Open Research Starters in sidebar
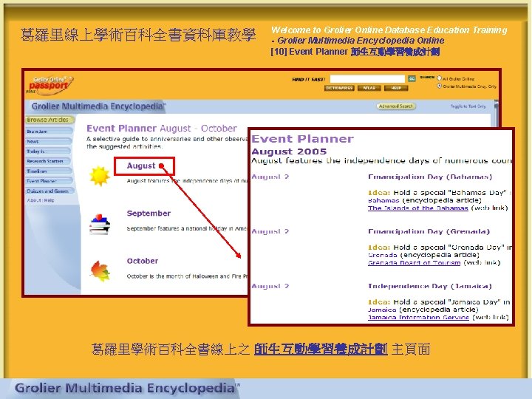 coord(49,161)
